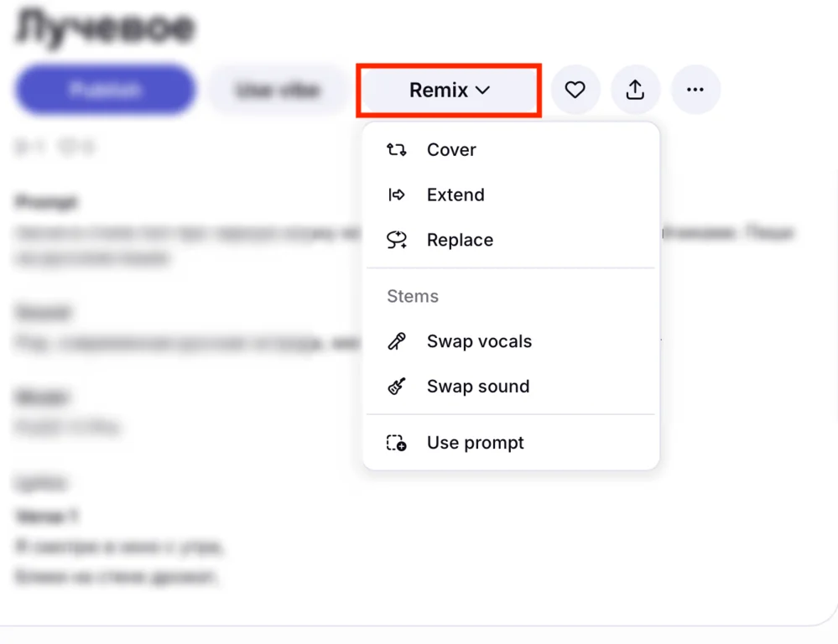This screenshot has height=644, width=838.
Task: Pick the Replace menu option
Action: point(460,241)
